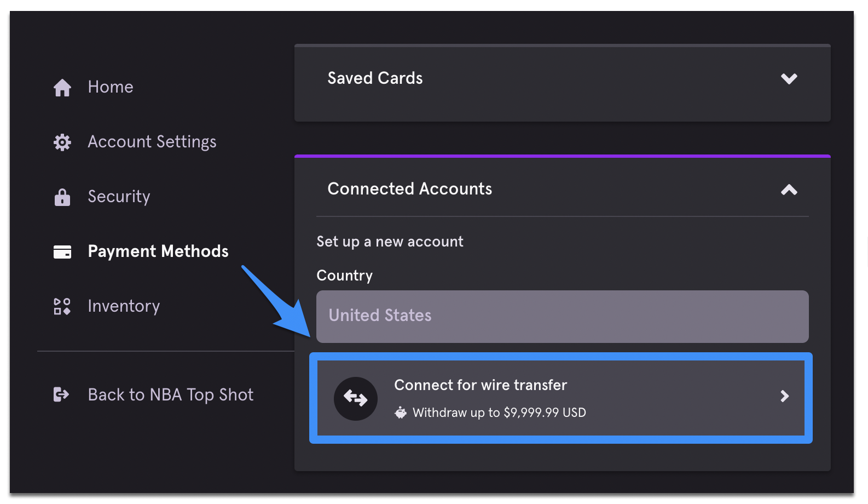The height and width of the screenshot is (504, 868).
Task: Click the Account Settings gear icon
Action: pyautogui.click(x=62, y=142)
